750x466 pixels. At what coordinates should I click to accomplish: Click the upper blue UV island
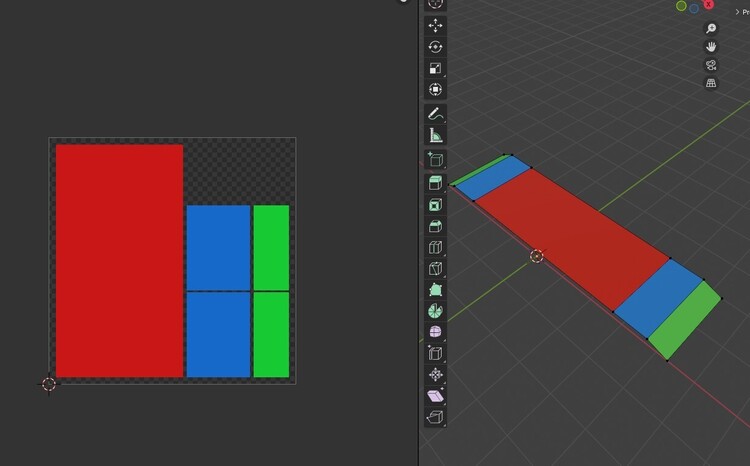(x=218, y=247)
